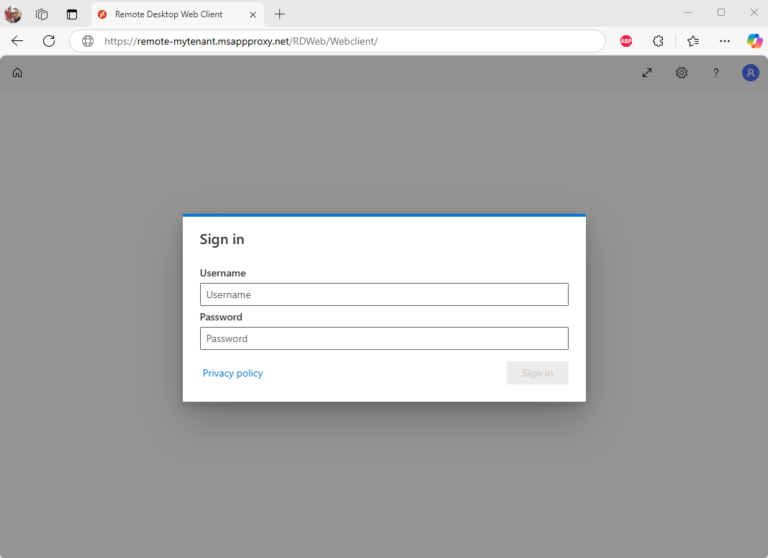Go back using the back arrow
This screenshot has height=558, width=768.
coord(17,41)
